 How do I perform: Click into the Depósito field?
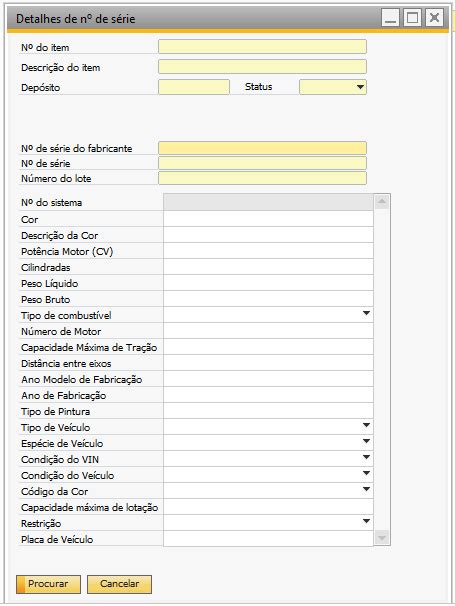click(194, 87)
